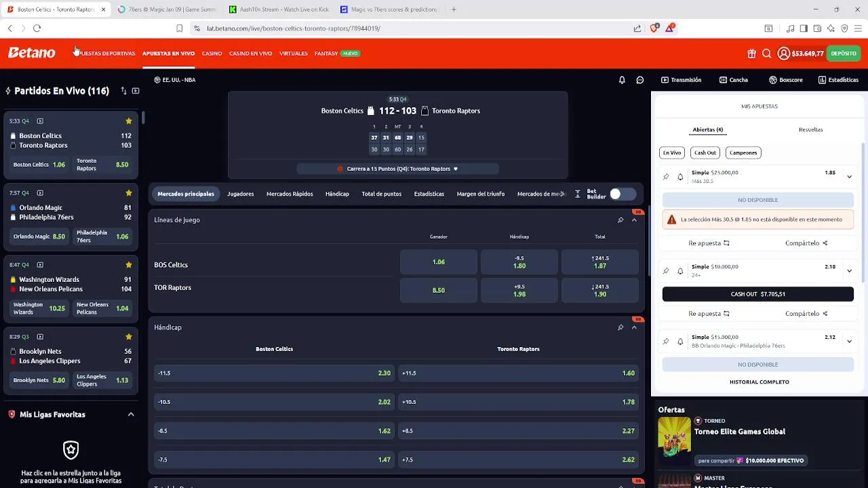Open the search magnifier icon
The width and height of the screenshot is (868, 488).
coord(766,54)
